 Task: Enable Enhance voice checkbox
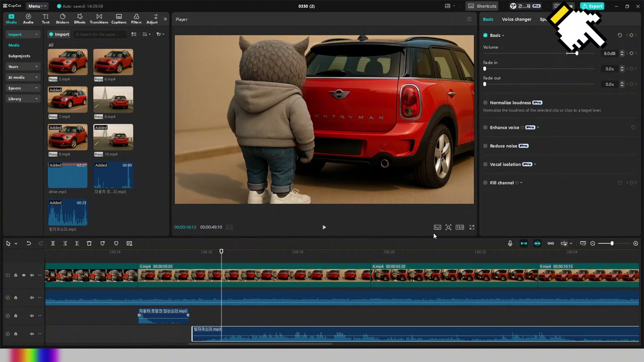click(x=485, y=128)
